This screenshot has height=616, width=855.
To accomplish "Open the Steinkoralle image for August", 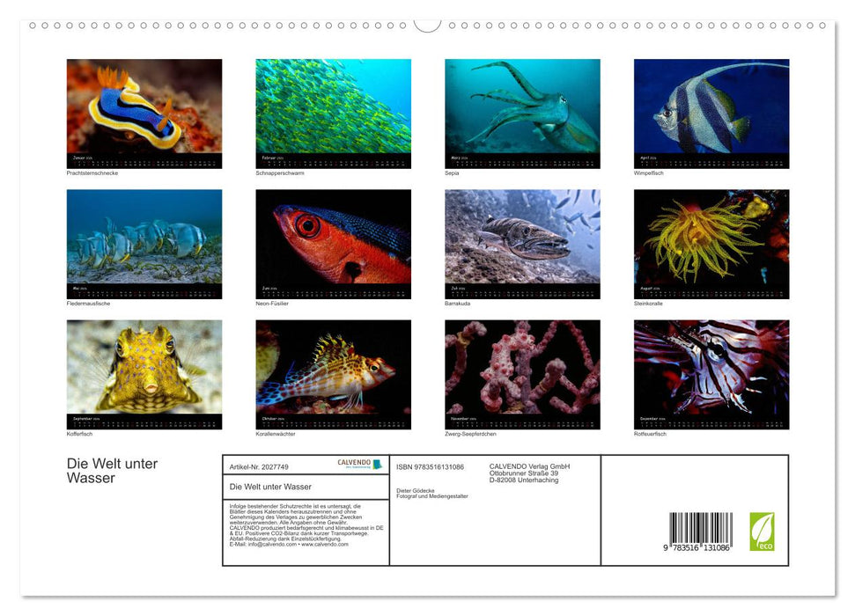I will pyautogui.click(x=712, y=238).
